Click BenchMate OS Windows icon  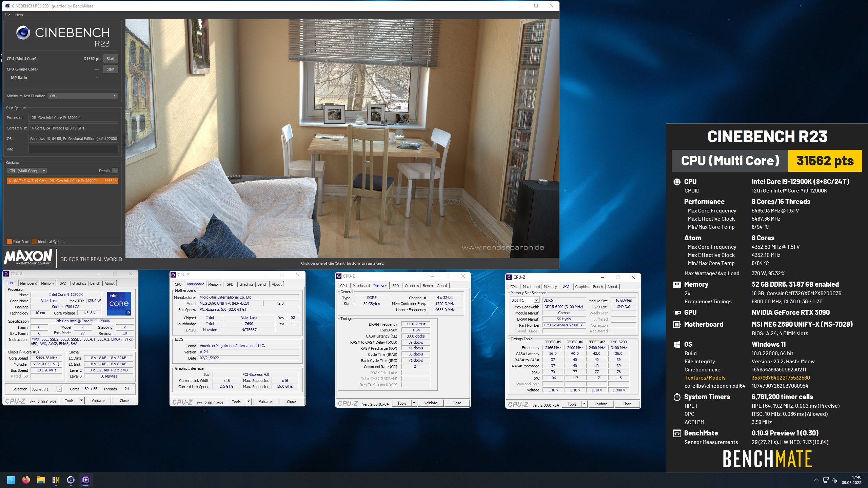(677, 345)
